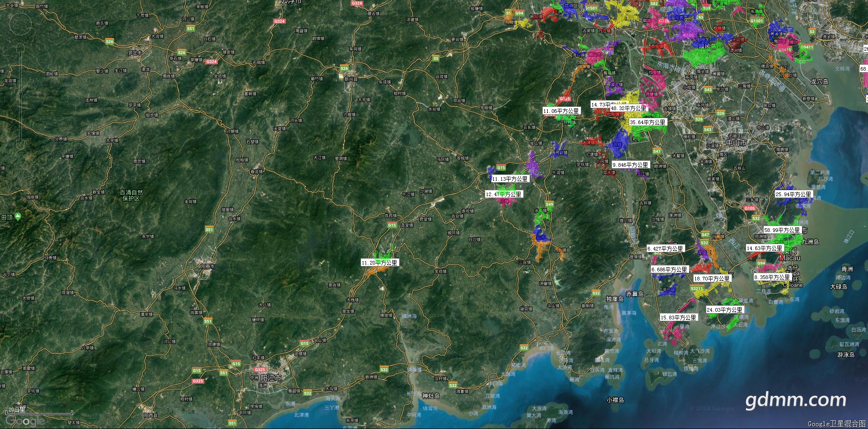
Task: Click the 百涌自然保护区 nature reserve name
Action: click(x=131, y=195)
